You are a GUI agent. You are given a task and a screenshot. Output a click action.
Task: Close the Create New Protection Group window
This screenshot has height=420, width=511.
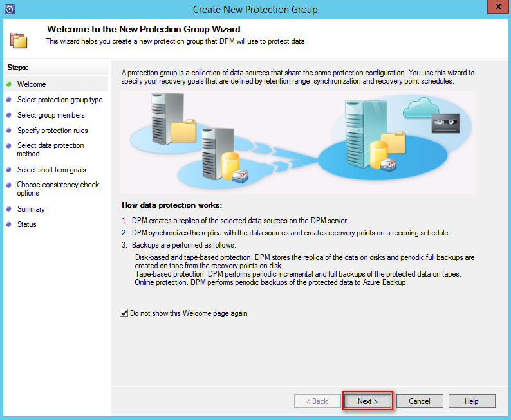pyautogui.click(x=498, y=6)
